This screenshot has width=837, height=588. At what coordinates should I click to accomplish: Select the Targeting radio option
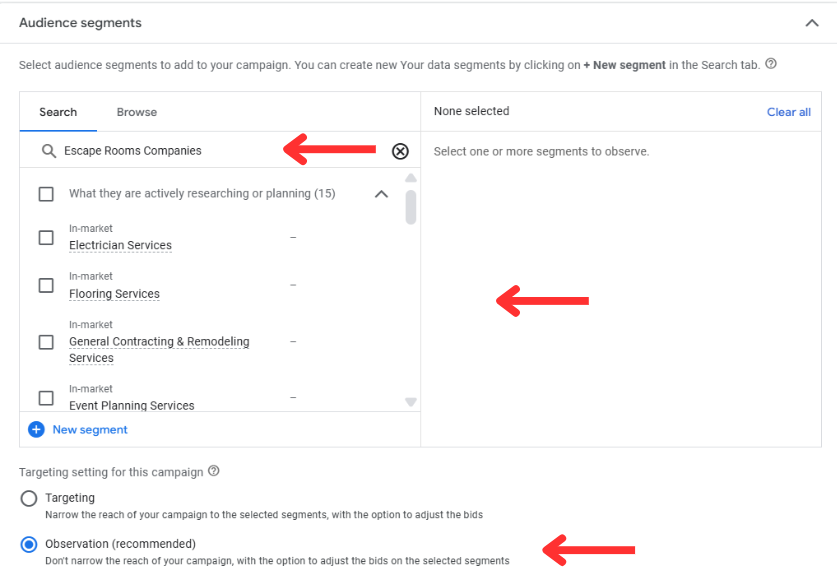tap(29, 498)
